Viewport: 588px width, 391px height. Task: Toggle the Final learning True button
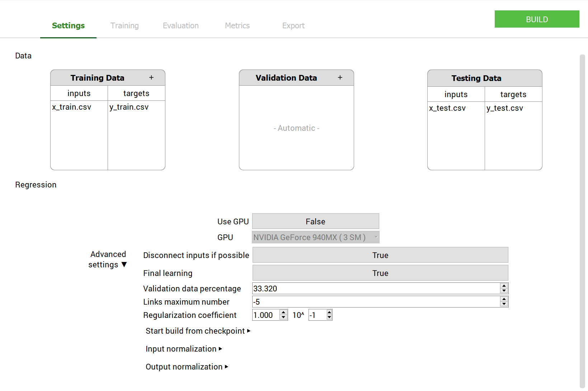380,273
